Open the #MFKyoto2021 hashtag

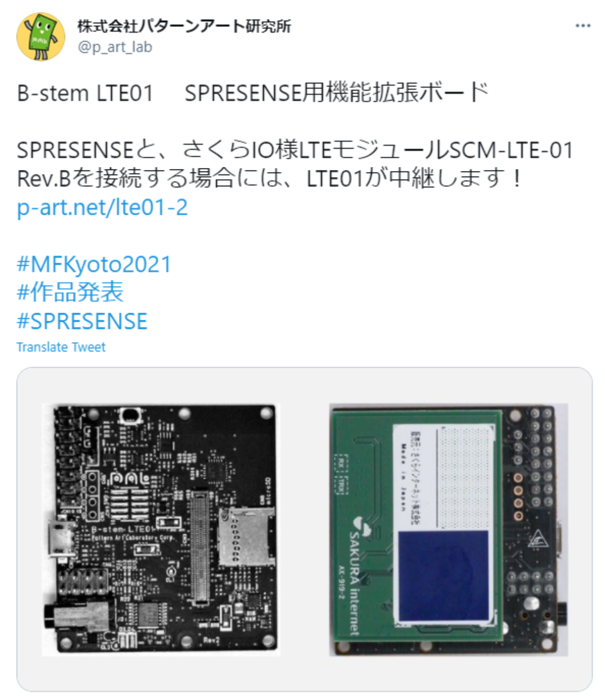(x=94, y=264)
